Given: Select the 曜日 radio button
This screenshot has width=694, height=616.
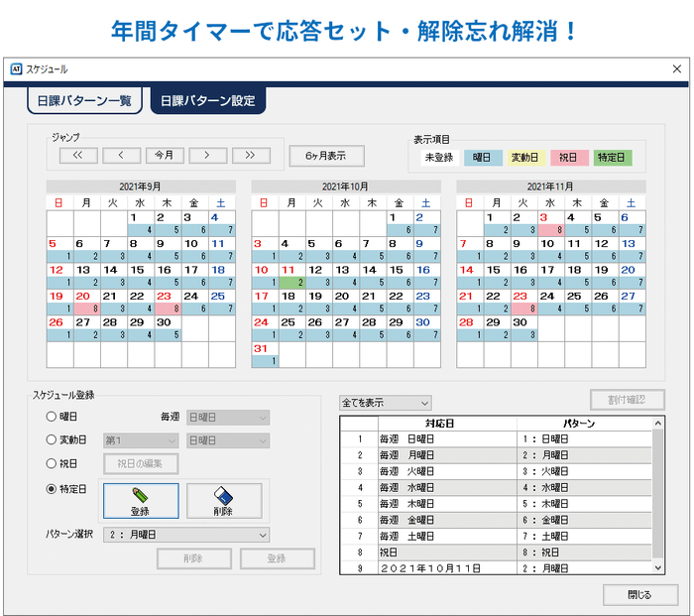Looking at the screenshot, I should click(51, 418).
